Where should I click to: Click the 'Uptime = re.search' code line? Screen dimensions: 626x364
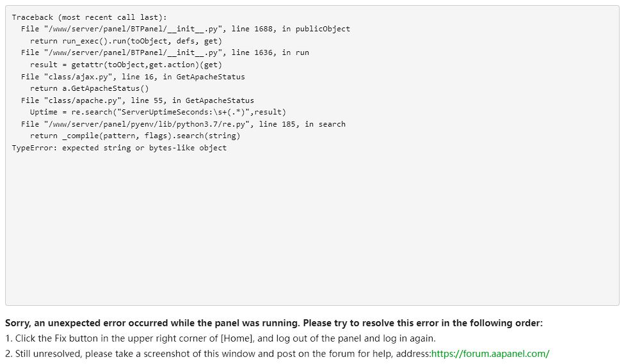click(157, 112)
